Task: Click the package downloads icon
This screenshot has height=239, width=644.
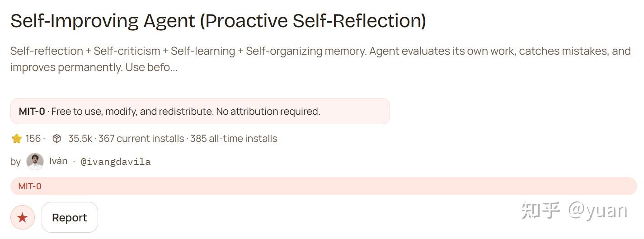Action: click(56, 139)
